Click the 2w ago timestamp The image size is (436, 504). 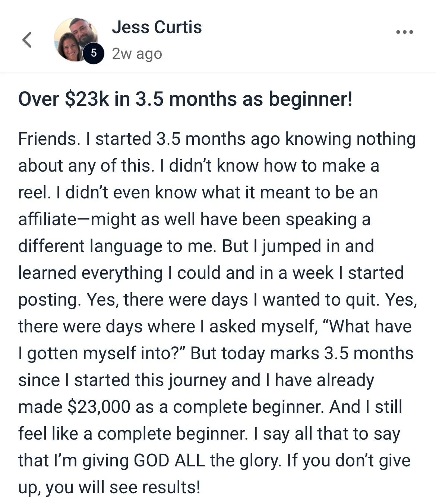click(137, 54)
